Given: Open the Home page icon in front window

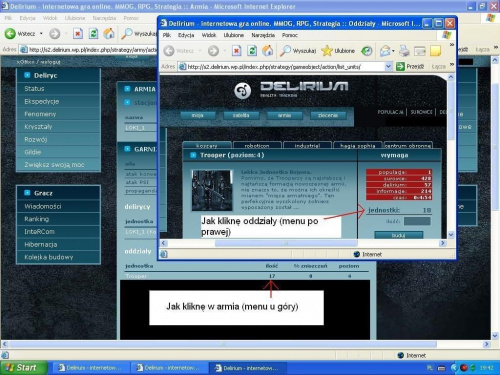Looking at the screenshot, I should 267,51.
